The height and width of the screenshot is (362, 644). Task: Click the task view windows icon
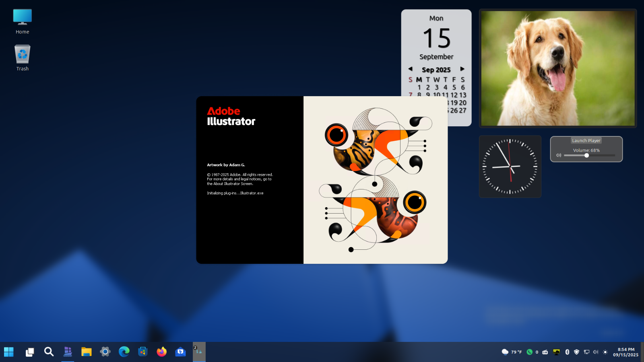click(x=30, y=352)
